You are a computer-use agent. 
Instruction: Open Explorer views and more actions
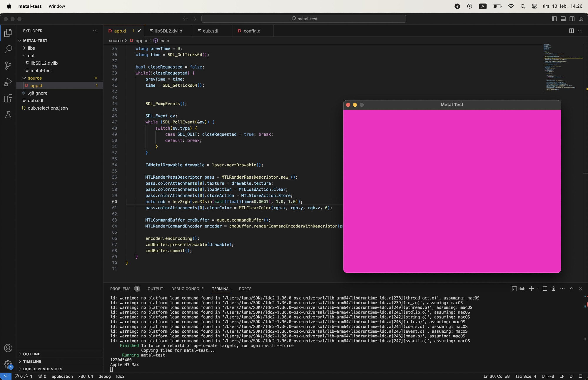click(95, 31)
